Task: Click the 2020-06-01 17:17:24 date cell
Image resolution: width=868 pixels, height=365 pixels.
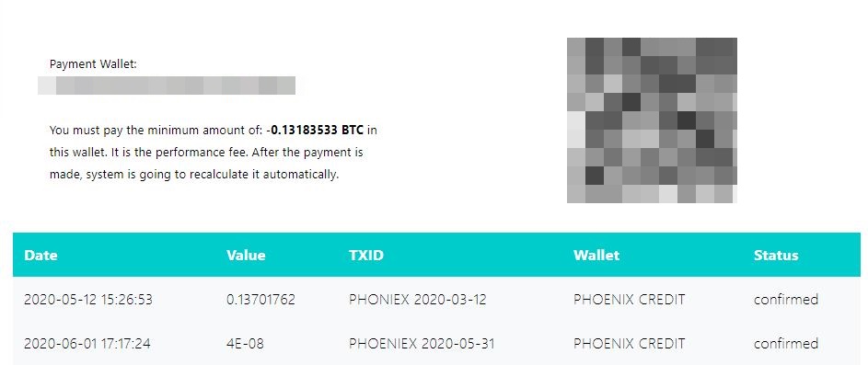Action: [x=87, y=344]
